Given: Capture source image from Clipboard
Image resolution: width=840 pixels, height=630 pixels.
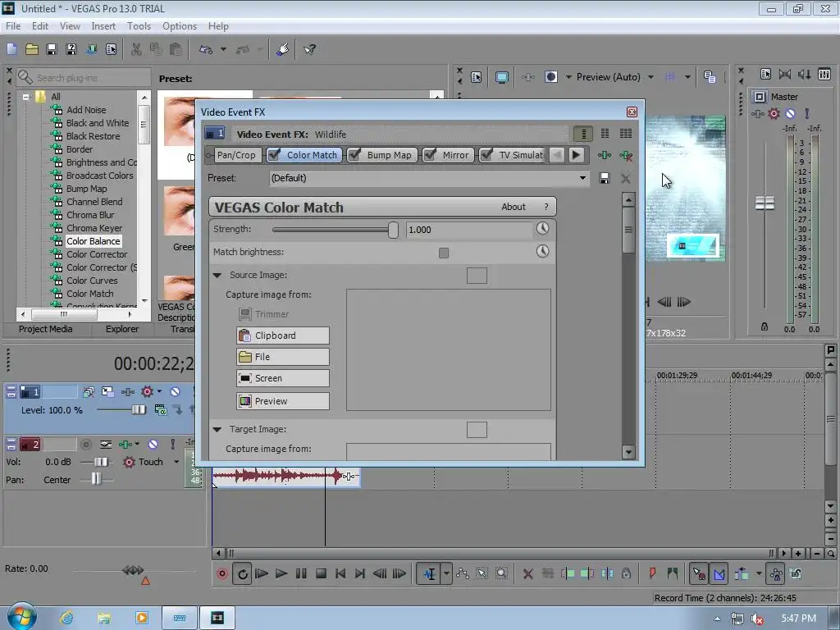Looking at the screenshot, I should point(282,336).
